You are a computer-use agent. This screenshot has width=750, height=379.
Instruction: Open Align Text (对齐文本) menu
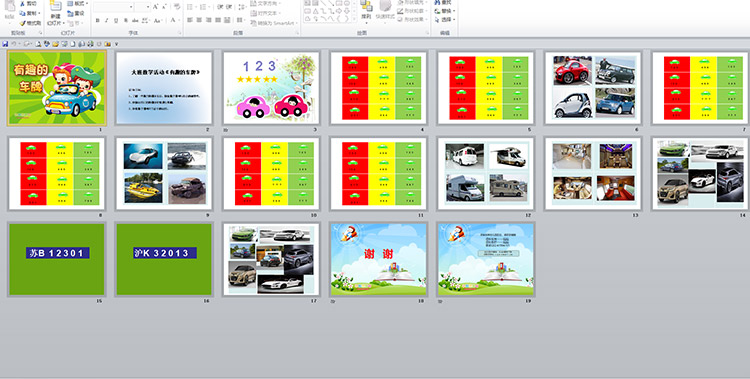(x=265, y=13)
